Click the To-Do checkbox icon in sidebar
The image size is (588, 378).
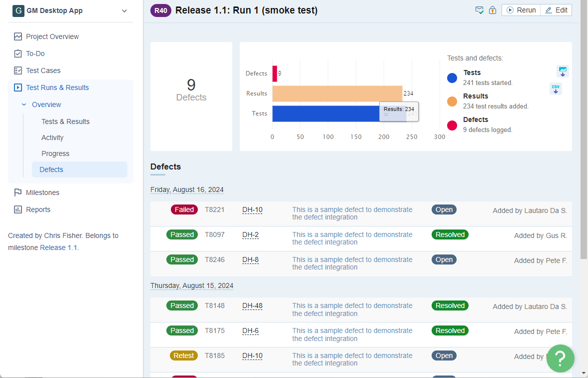[18, 53]
